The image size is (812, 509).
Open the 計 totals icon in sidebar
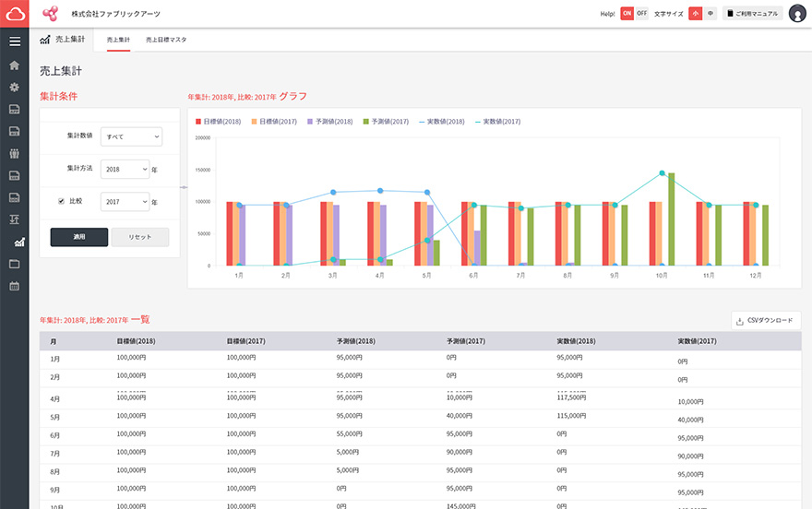point(15,219)
